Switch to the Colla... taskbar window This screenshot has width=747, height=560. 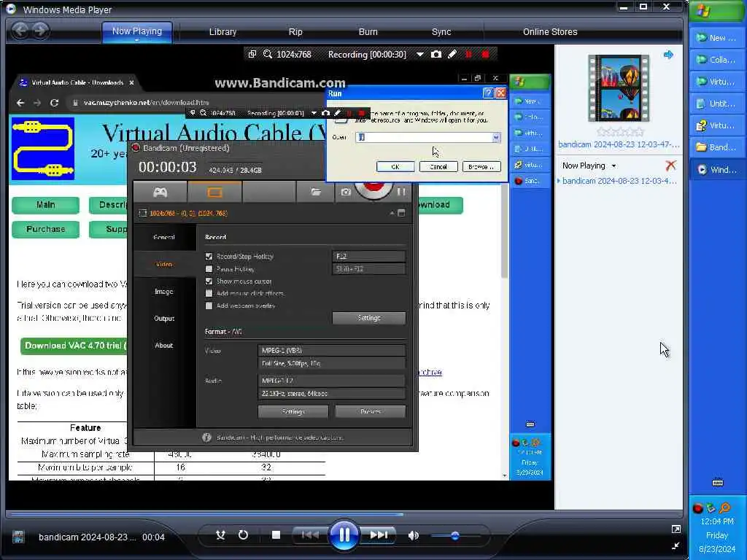(x=717, y=60)
